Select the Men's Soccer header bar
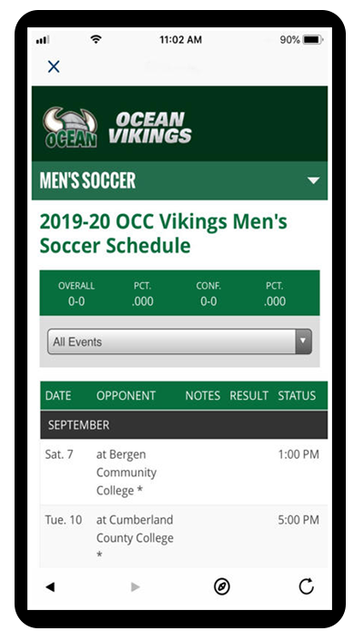 pos(179,180)
